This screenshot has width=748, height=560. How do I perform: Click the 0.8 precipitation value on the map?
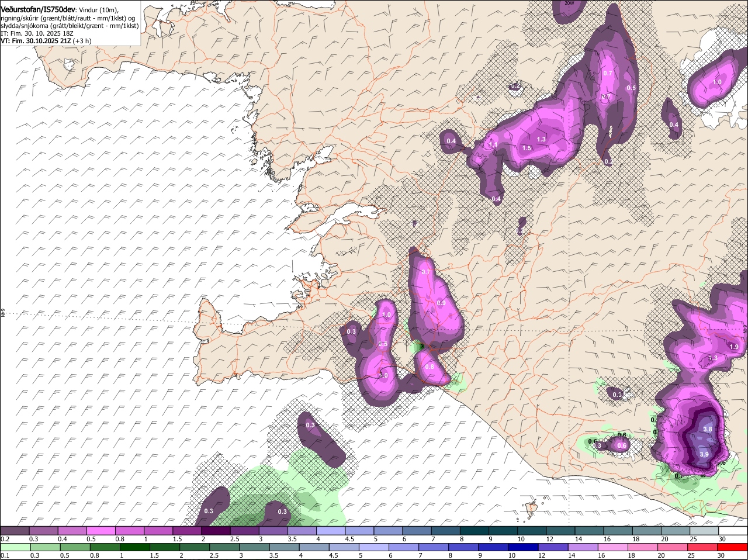(x=430, y=367)
